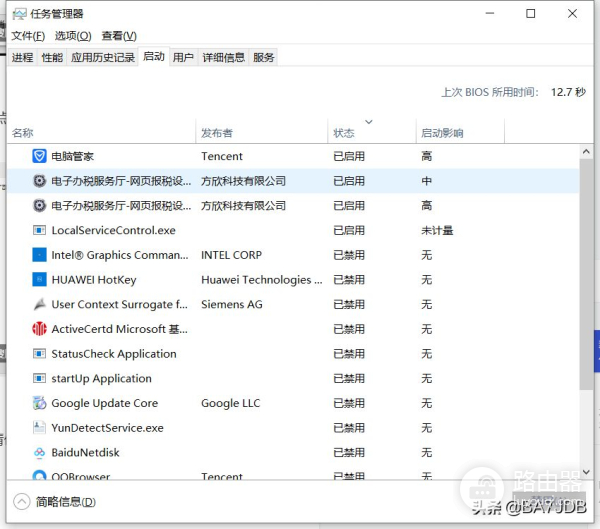Sort by the 名称 column header
This screenshot has height=529, width=600.
tap(101, 132)
